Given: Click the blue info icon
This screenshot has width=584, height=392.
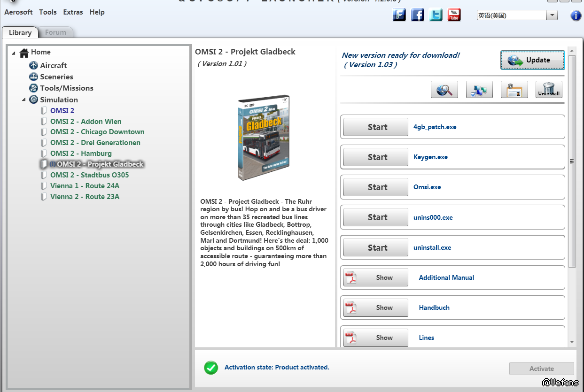Looking at the screenshot, I should click(x=576, y=15).
